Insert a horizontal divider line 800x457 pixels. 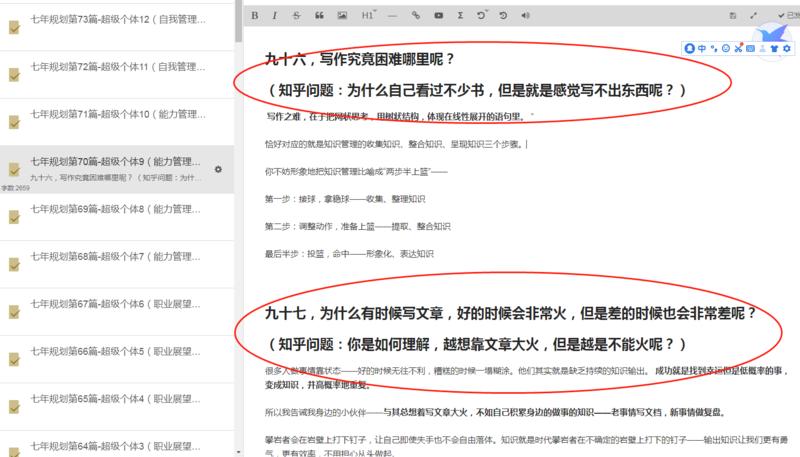[x=392, y=15]
